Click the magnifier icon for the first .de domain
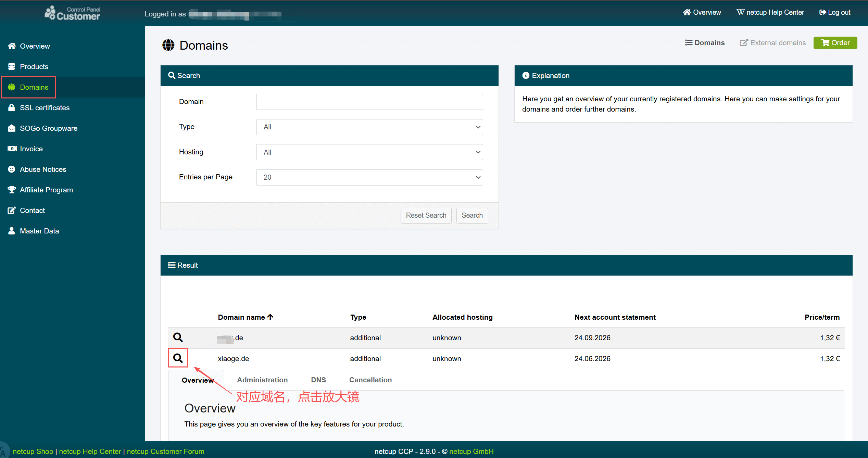 [178, 338]
